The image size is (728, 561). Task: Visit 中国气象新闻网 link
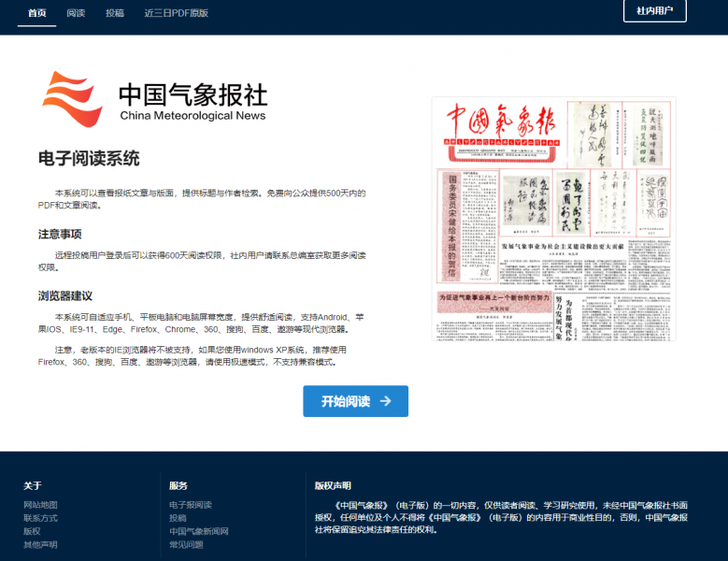pyautogui.click(x=198, y=531)
